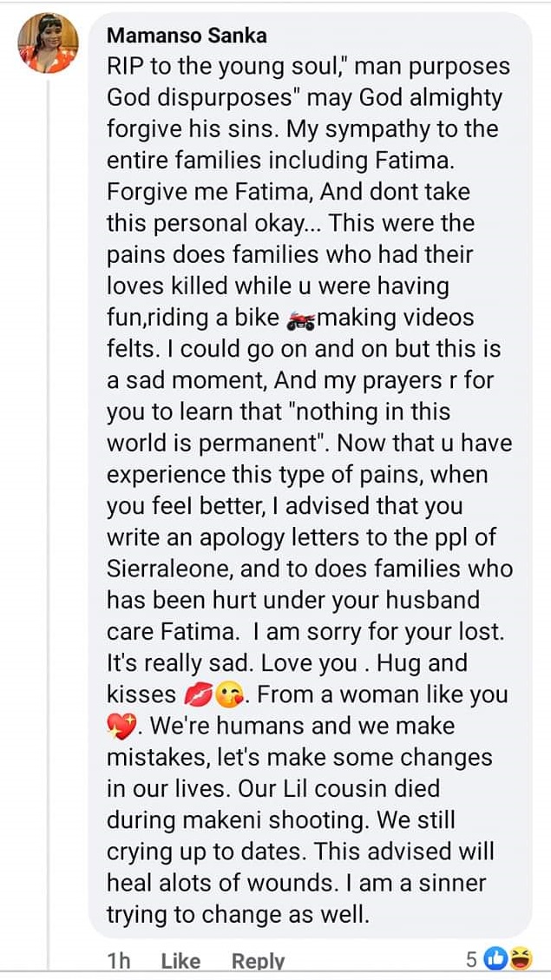Open the 1h comment timestamp
Screen dimensions: 551x980
pos(119,960)
